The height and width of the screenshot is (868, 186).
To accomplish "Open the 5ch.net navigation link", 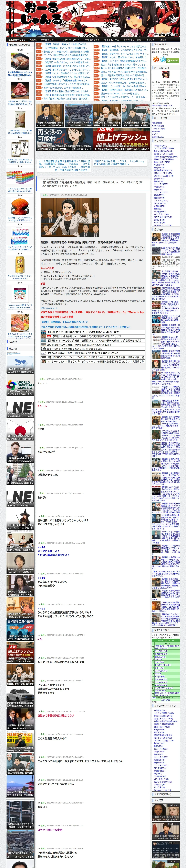I will tap(151, 40).
